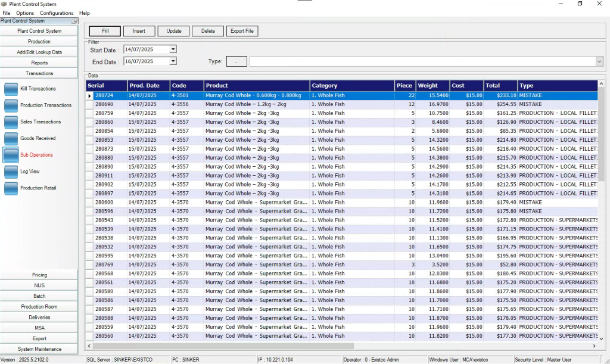Open the Batch sidebar section

pos(39,296)
